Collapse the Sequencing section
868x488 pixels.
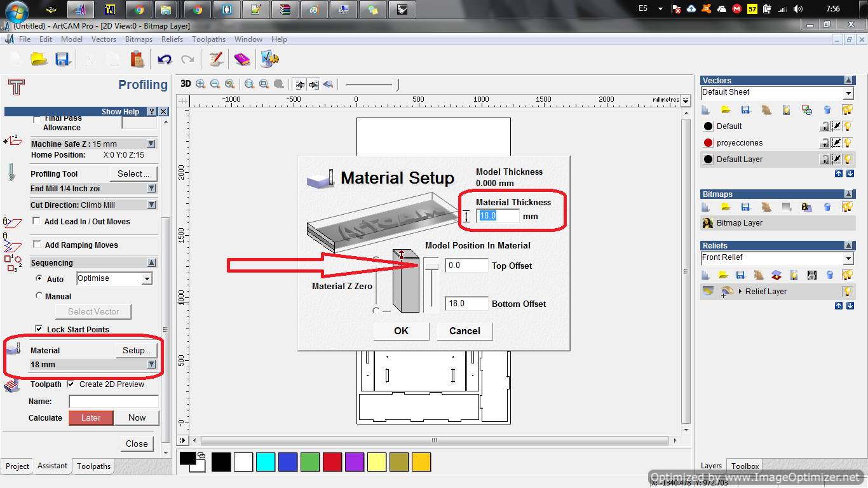click(x=152, y=263)
